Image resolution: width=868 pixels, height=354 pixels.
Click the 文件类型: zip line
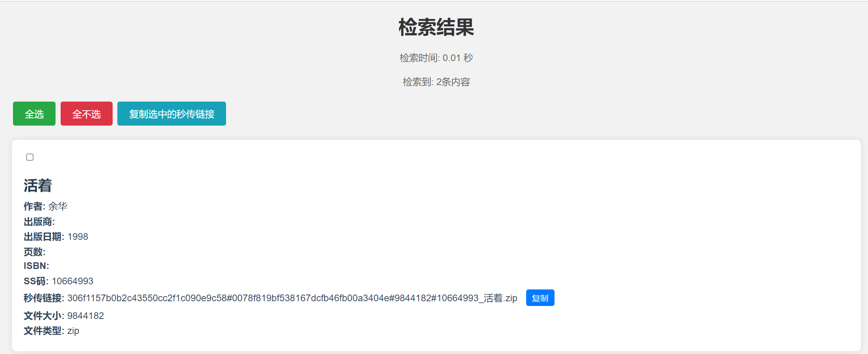pyautogui.click(x=52, y=331)
